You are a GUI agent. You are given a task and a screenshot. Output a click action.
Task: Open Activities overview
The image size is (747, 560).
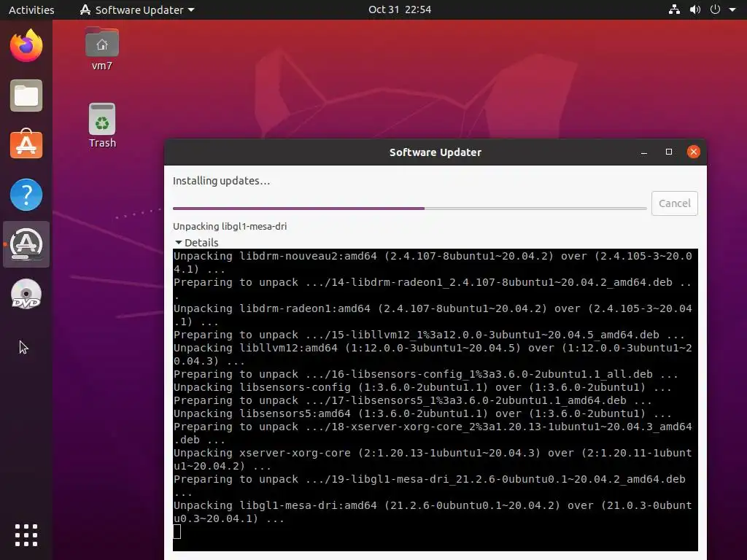(31, 9)
